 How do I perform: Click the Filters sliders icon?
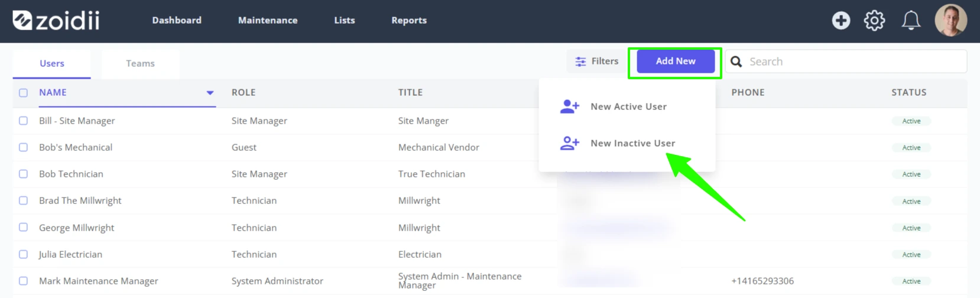tap(580, 61)
